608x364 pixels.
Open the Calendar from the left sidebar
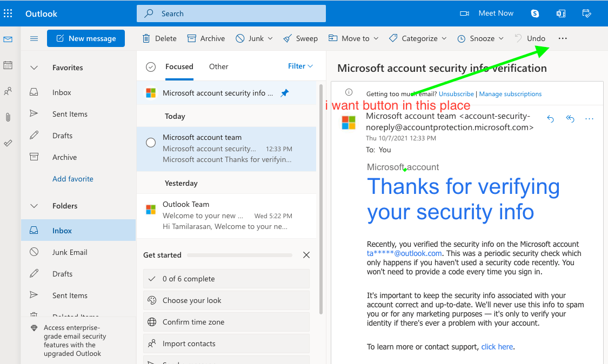[8, 65]
